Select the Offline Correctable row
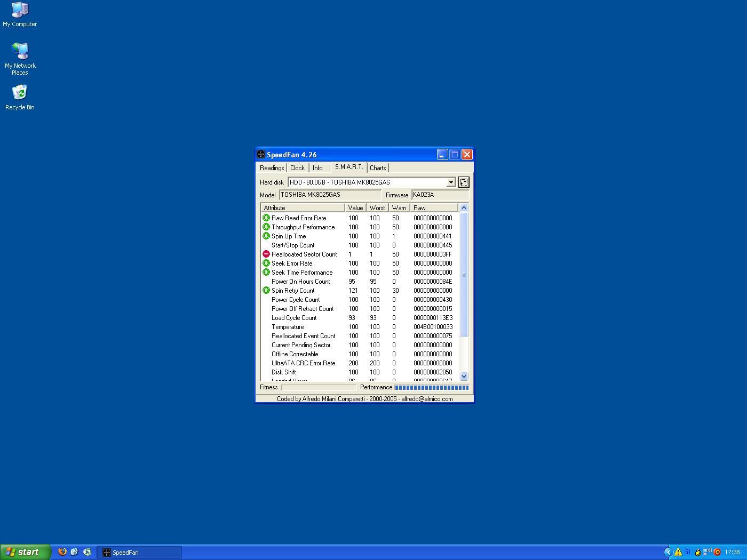This screenshot has height=560, width=747. click(x=360, y=354)
